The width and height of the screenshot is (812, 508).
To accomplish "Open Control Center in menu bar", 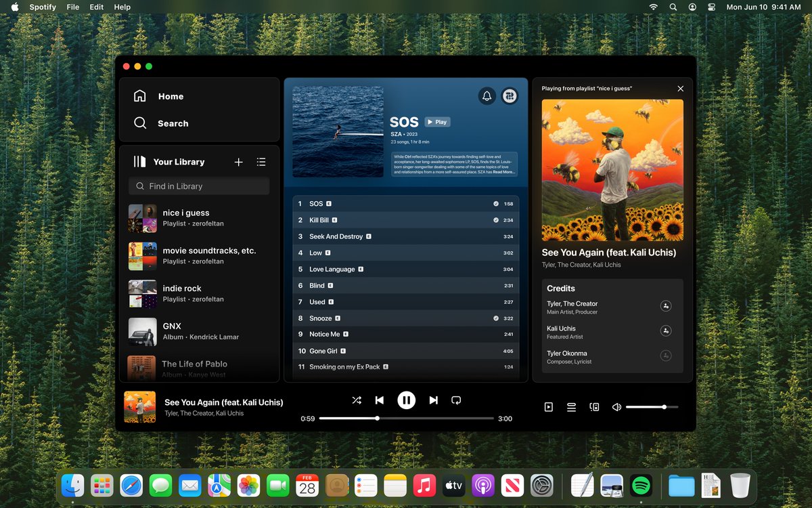I will click(711, 7).
